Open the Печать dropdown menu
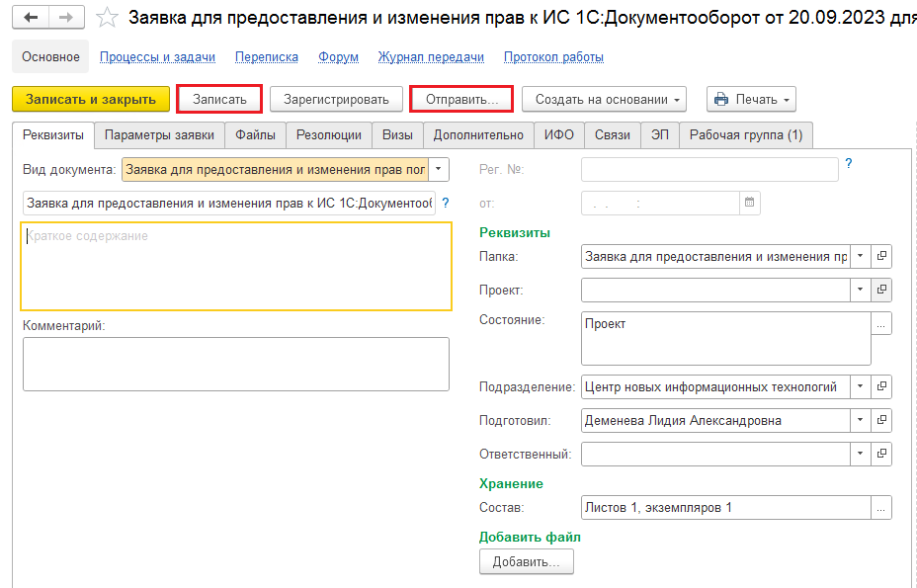 click(752, 100)
